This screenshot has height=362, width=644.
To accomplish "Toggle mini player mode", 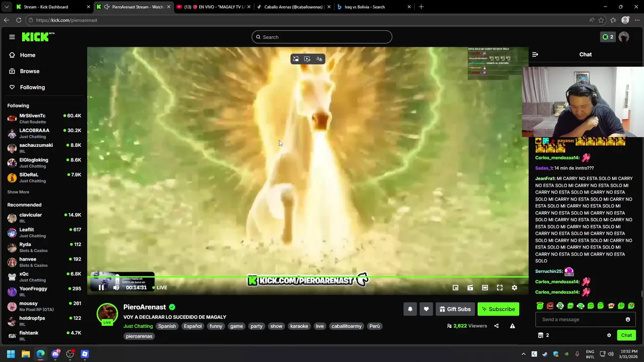I will [x=455, y=288].
